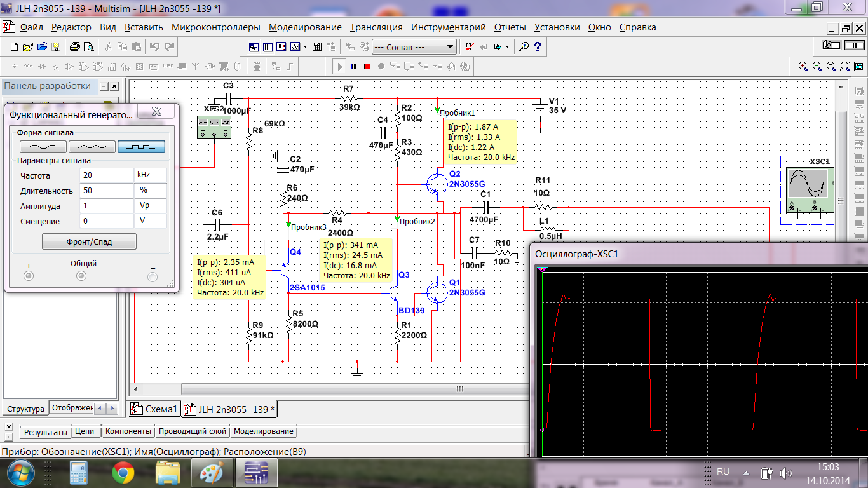Open the MISC components group
Screen dimensions: 868x488
(168, 66)
